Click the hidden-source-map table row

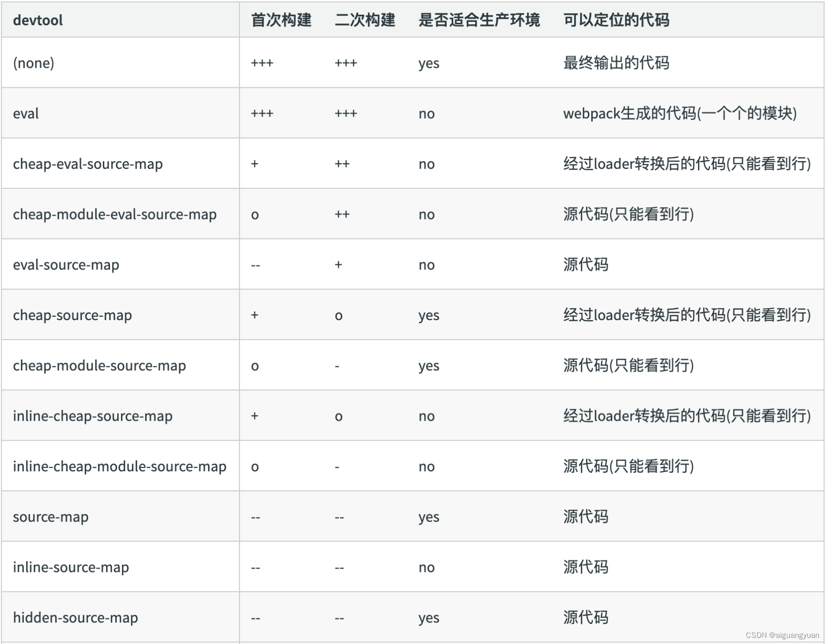pyautogui.click(x=75, y=617)
